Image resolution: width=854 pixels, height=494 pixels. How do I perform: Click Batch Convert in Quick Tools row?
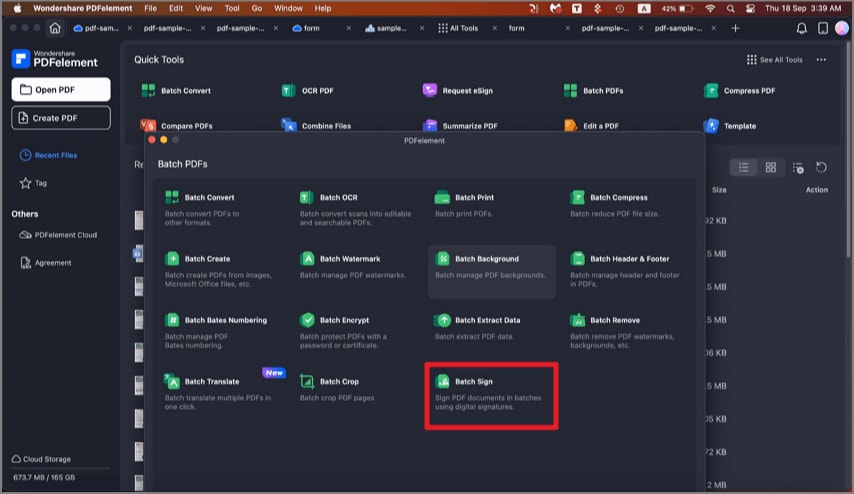click(x=176, y=90)
